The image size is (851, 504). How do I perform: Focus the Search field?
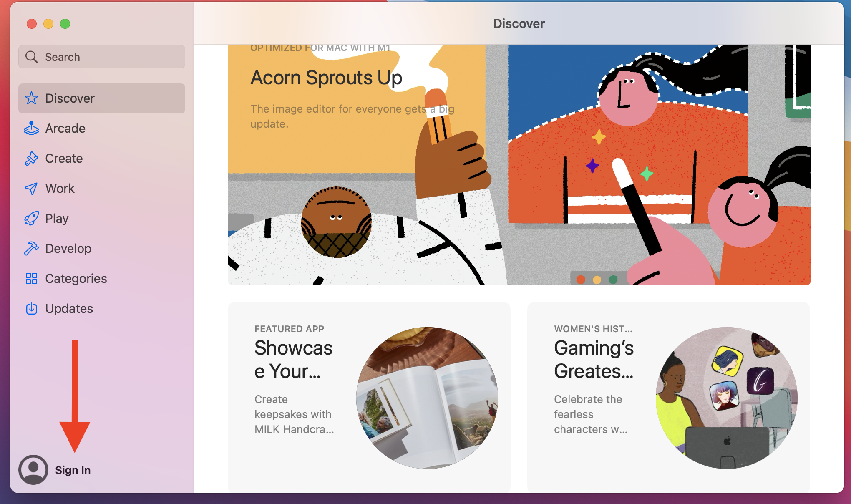click(102, 57)
